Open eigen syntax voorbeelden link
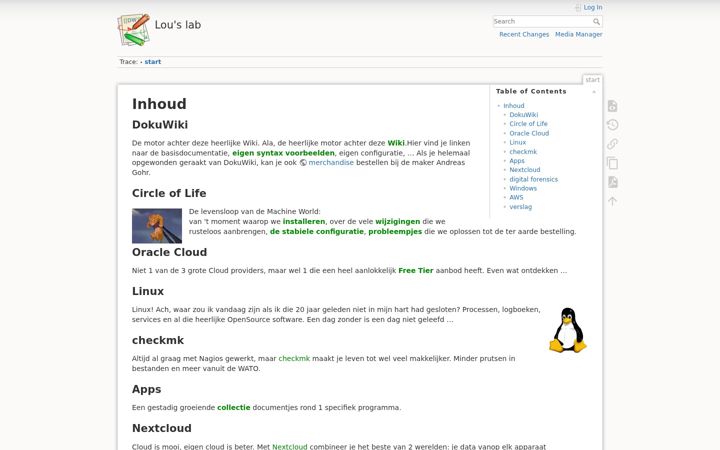The width and height of the screenshot is (720, 450). click(x=283, y=153)
